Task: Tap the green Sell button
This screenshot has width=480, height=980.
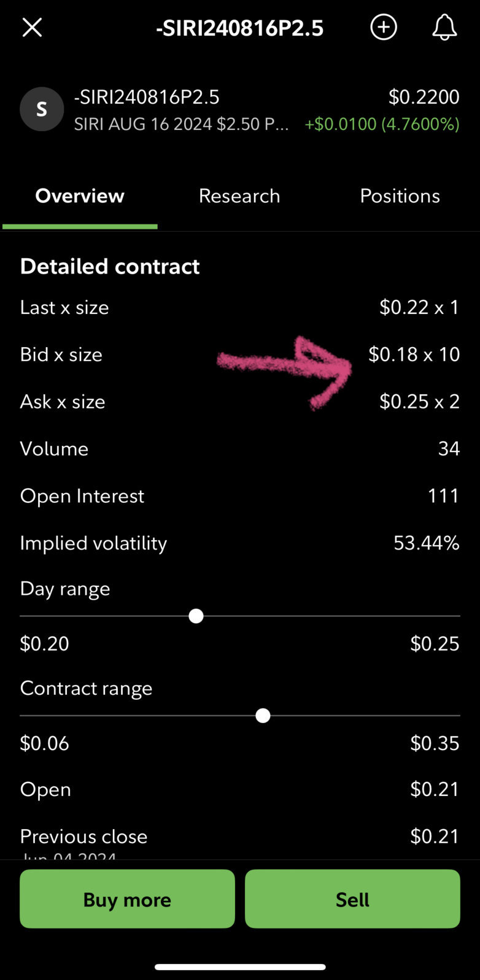Action: coord(352,899)
